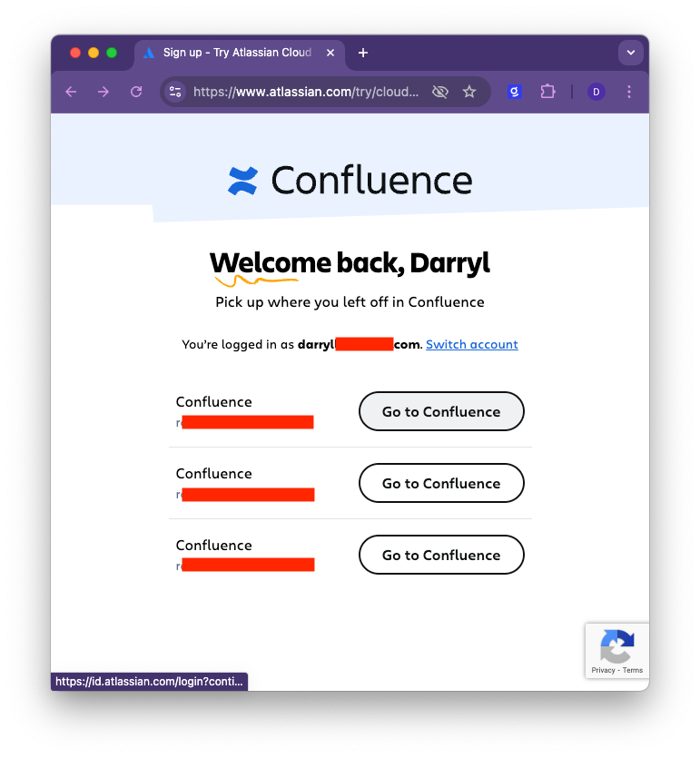
Task: Click the third Confluence site label
Action: (x=213, y=546)
